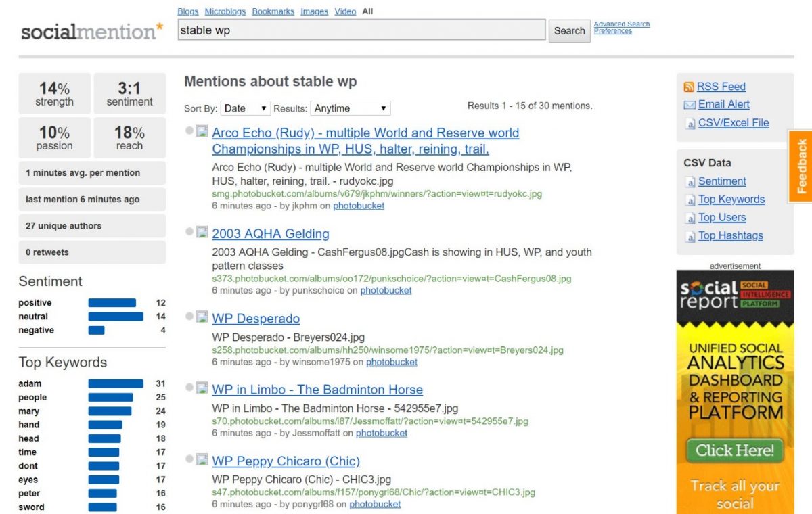
Task: Click the image icon beside WP in Limbo
Action: point(202,388)
